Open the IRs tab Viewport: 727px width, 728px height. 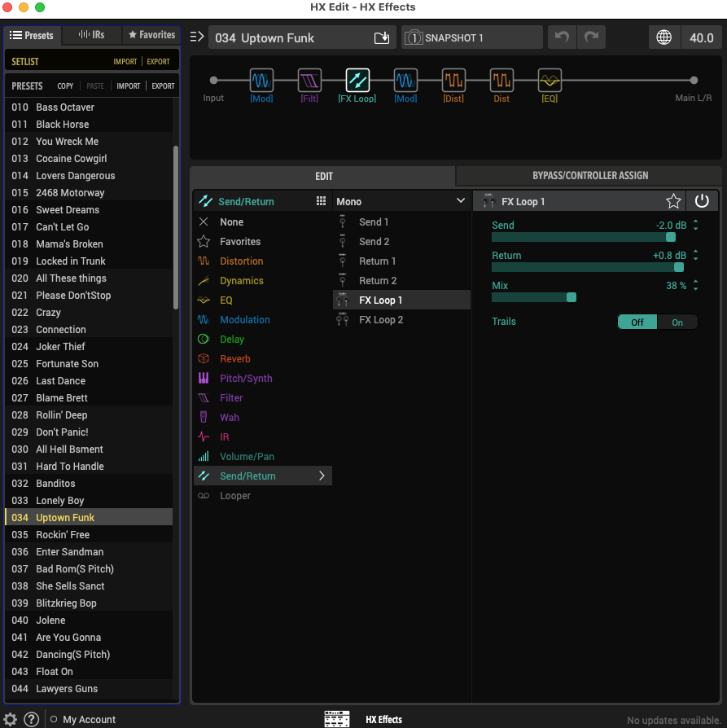(x=90, y=35)
